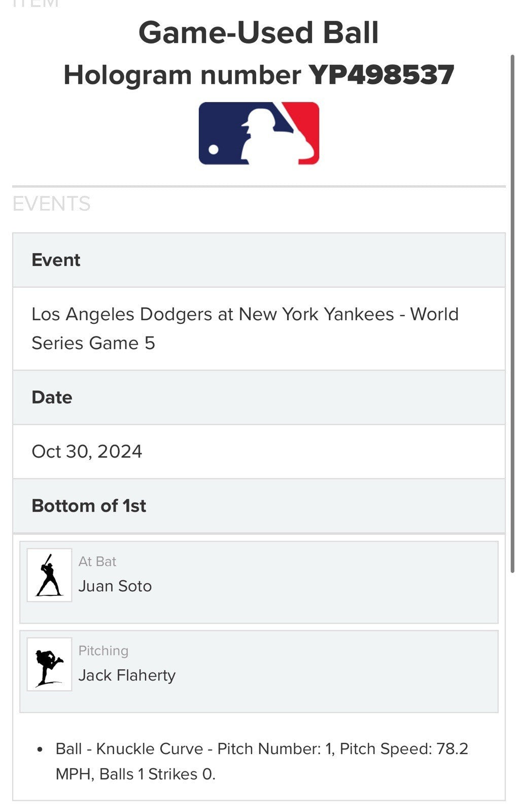Open Juan Soto's player name
The width and height of the screenshot is (518, 812).
click(x=115, y=586)
